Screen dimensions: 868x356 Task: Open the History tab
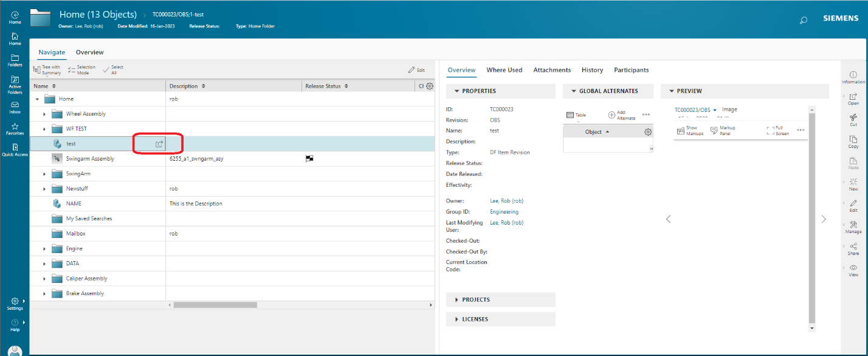click(x=592, y=69)
